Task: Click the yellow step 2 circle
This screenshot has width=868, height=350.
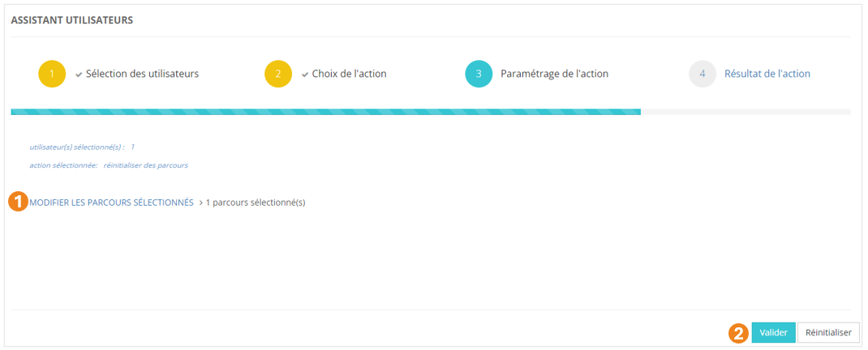Action: click(278, 74)
